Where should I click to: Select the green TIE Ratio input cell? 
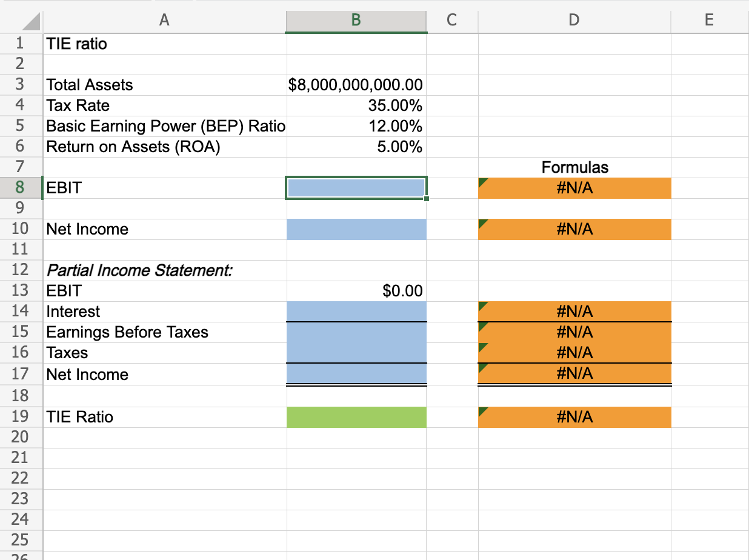pos(356,417)
